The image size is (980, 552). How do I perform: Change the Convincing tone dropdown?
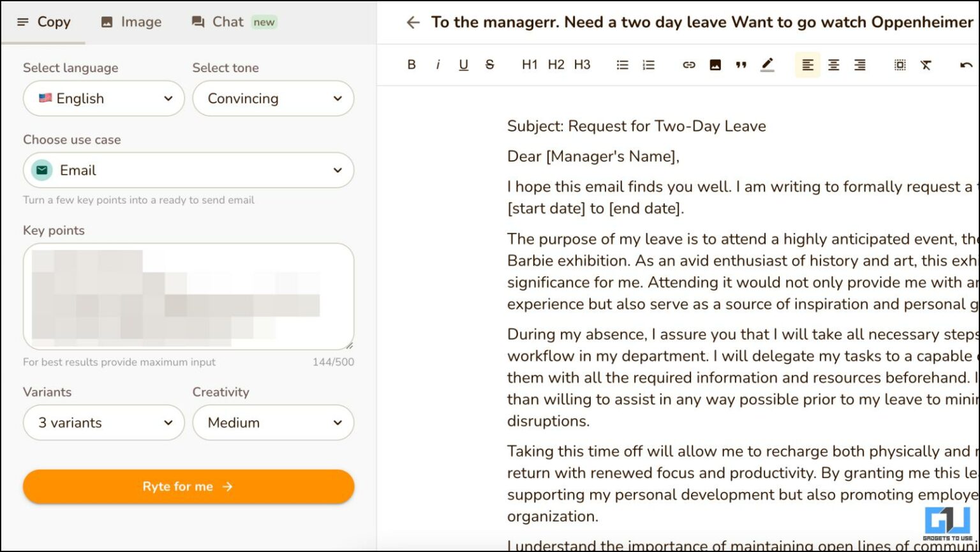(x=273, y=98)
